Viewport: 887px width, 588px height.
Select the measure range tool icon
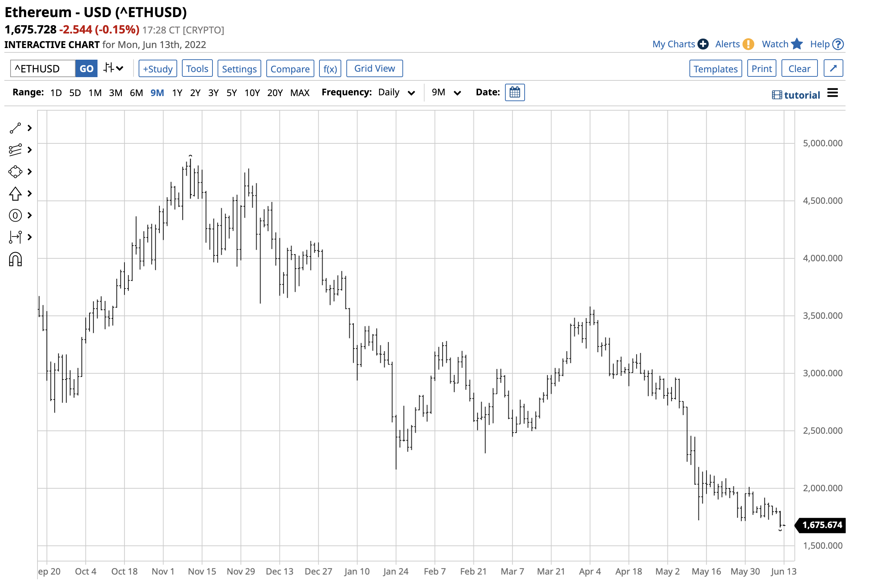coord(15,237)
